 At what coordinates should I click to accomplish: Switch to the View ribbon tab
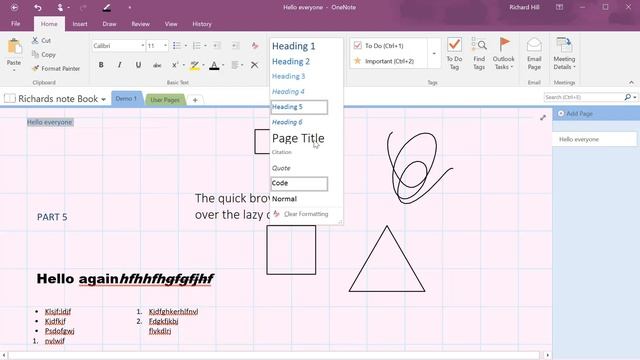pyautogui.click(x=171, y=24)
